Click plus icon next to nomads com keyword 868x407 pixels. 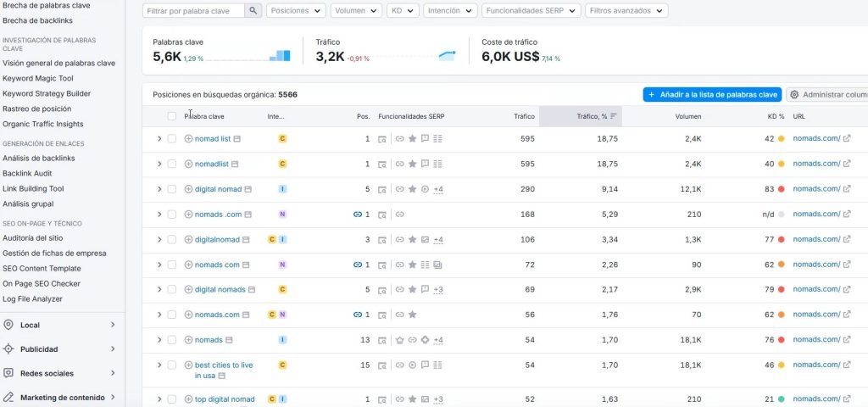188,265
